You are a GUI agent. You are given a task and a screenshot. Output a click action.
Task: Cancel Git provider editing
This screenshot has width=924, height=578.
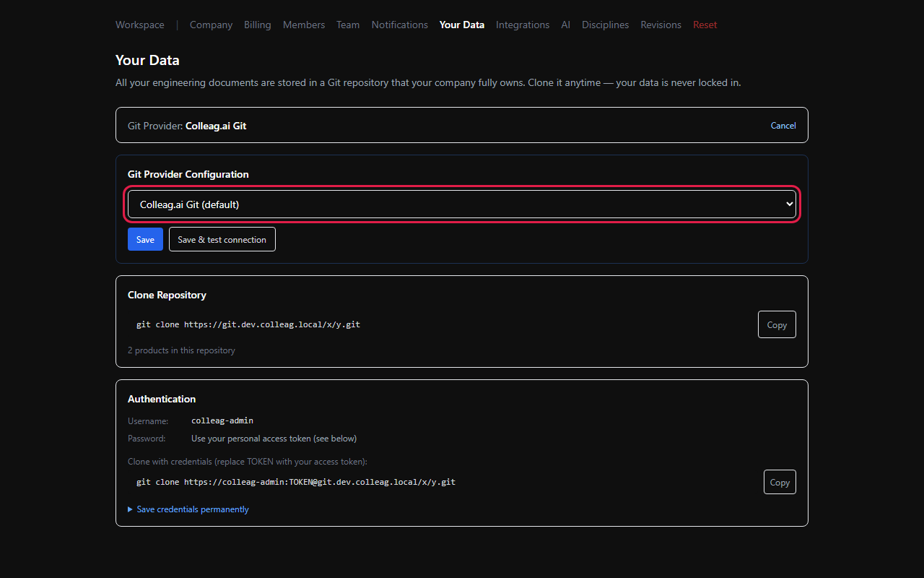783,126
